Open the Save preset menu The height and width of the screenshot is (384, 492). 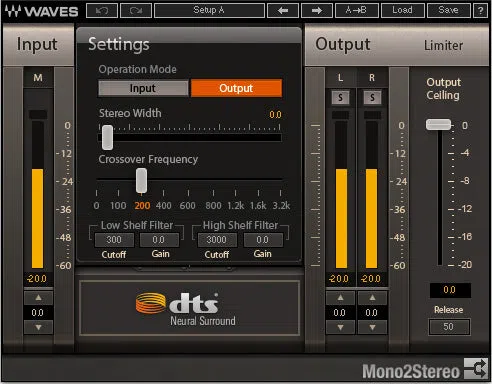coord(449,11)
